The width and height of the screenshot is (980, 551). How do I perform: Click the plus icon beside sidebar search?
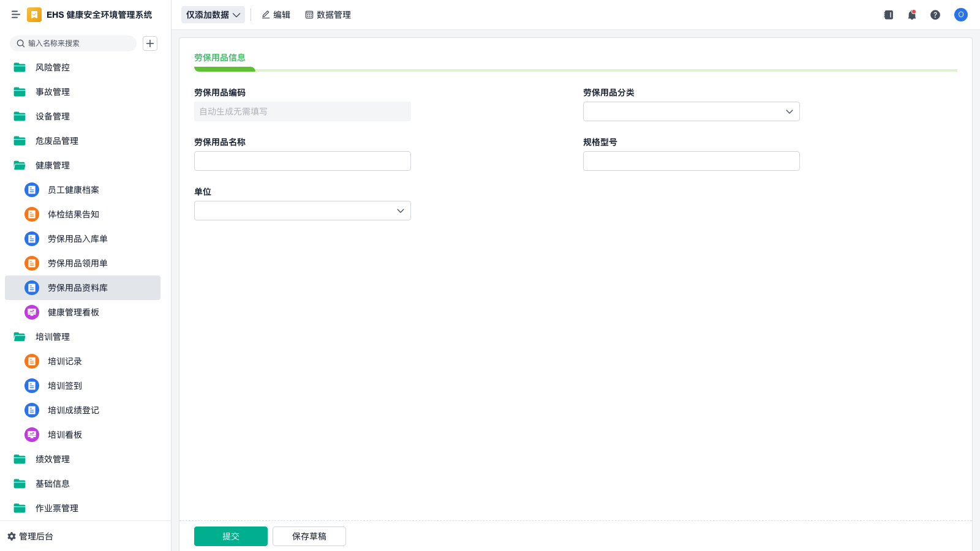tap(150, 43)
